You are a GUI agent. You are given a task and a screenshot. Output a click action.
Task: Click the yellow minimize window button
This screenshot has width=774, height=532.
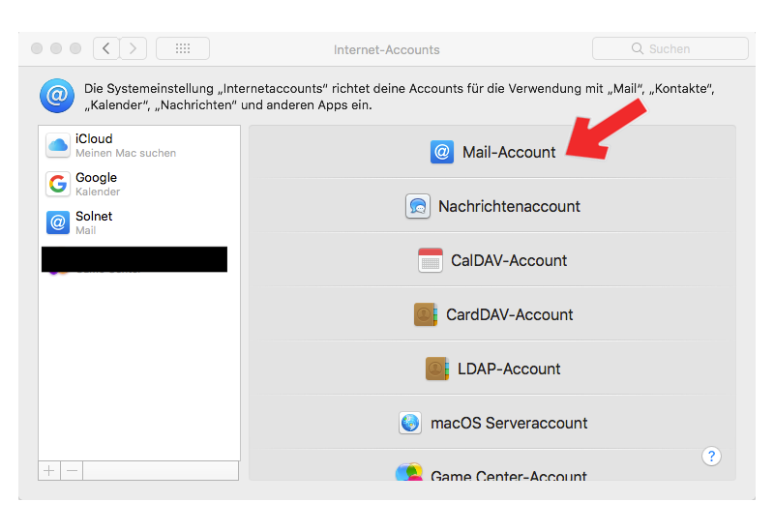(56, 48)
